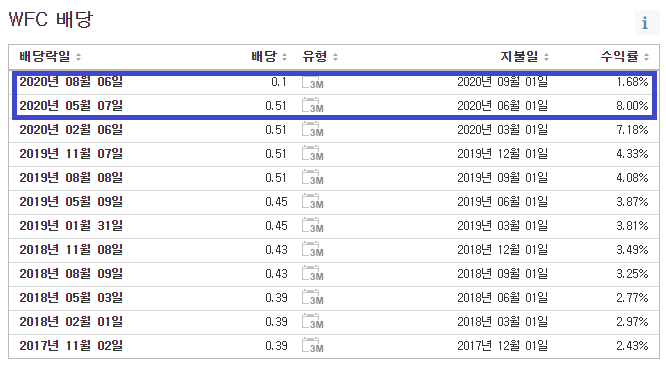Select ex-dividend date 2019년 01월 31일
Image resolution: width=666 pixels, height=367 pixels.
[x=71, y=226]
